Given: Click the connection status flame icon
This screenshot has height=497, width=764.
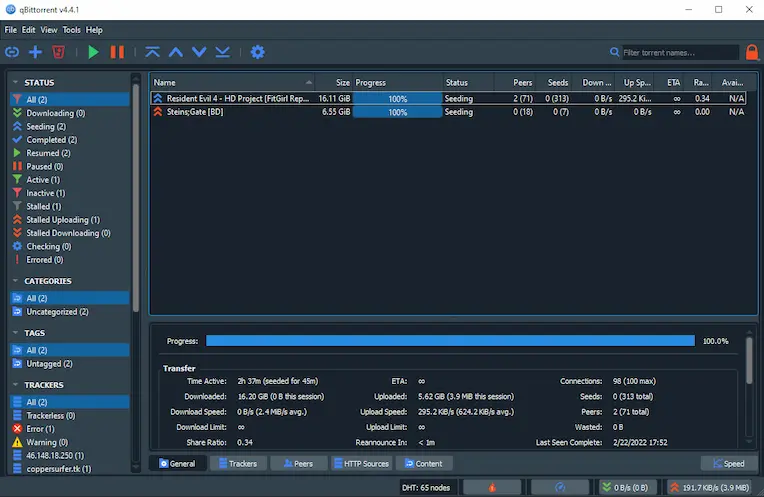Looking at the screenshot, I should pyautogui.click(x=491, y=487).
